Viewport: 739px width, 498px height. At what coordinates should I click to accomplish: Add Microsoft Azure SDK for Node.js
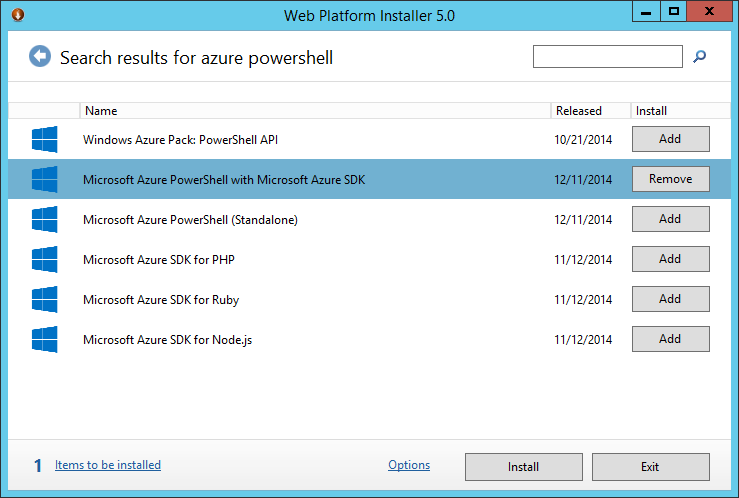[x=670, y=339]
